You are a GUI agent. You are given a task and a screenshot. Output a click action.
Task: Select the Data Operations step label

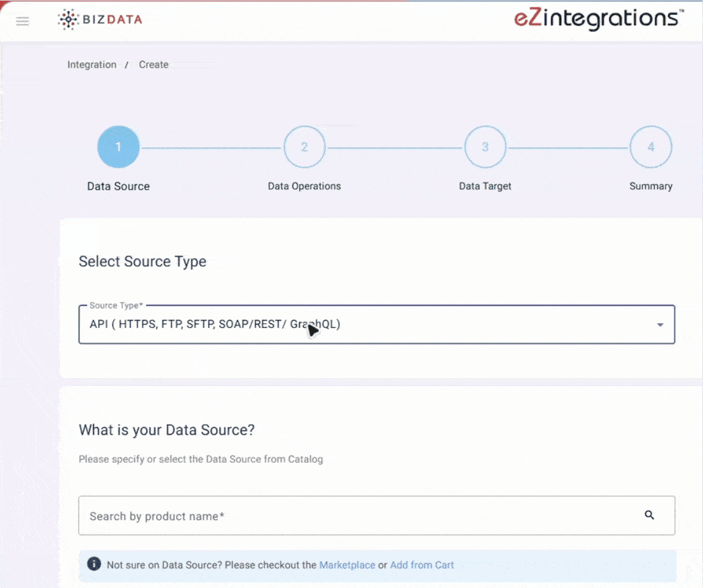click(304, 186)
